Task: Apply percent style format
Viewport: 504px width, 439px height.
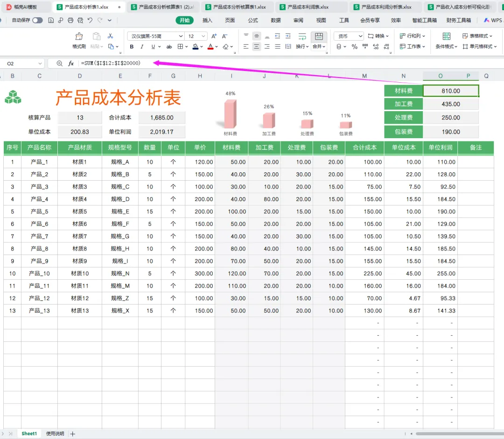Action: [x=355, y=47]
